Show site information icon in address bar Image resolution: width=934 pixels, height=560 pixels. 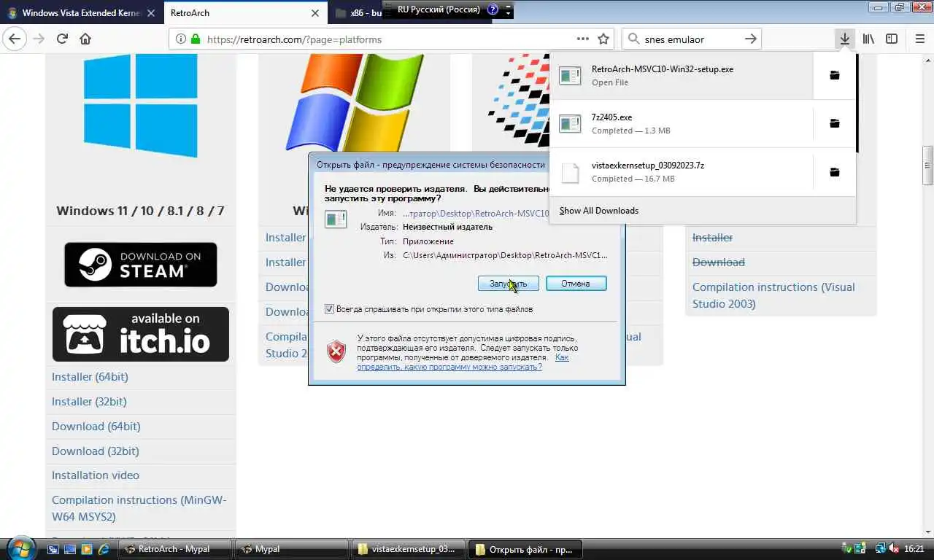tap(181, 39)
